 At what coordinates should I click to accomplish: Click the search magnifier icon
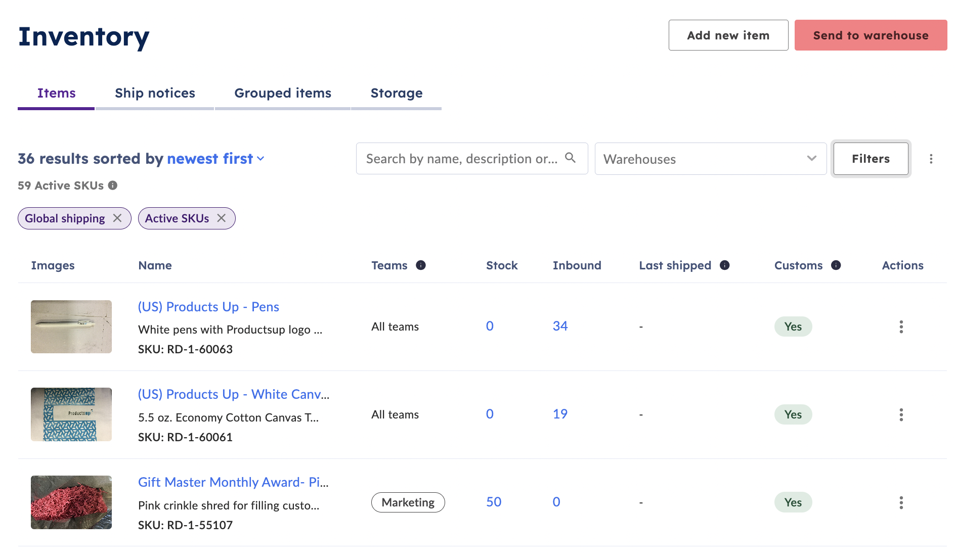coord(570,158)
